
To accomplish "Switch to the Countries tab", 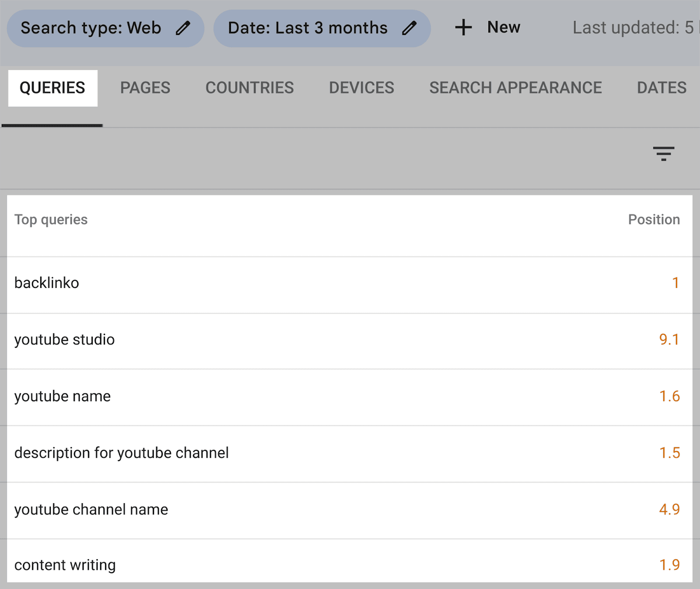I will click(x=249, y=88).
